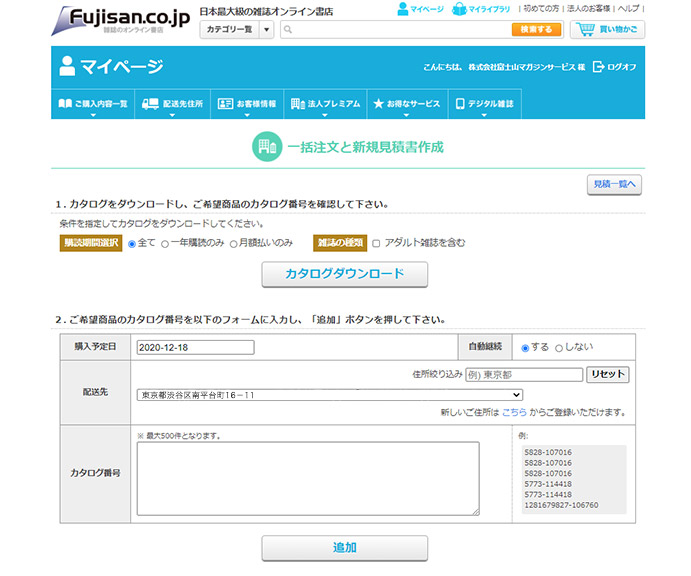Screen dimensions: 691x576
Task: Open お得なサービス tab
Action: click(407, 104)
